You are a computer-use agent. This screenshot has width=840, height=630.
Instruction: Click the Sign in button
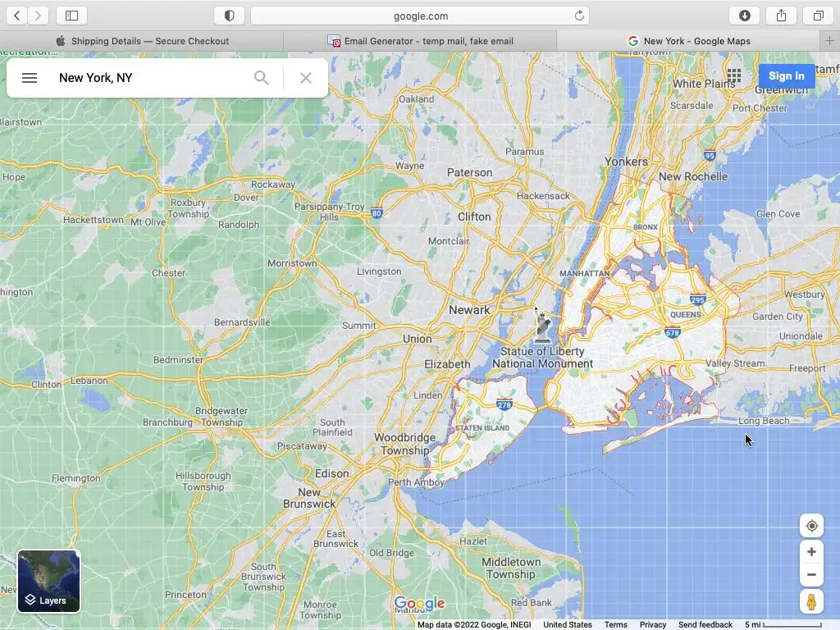click(x=787, y=76)
